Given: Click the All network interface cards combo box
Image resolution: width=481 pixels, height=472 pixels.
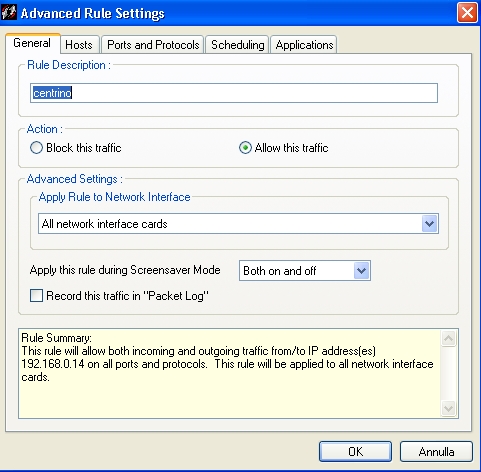Looking at the screenshot, I should (x=238, y=224).
